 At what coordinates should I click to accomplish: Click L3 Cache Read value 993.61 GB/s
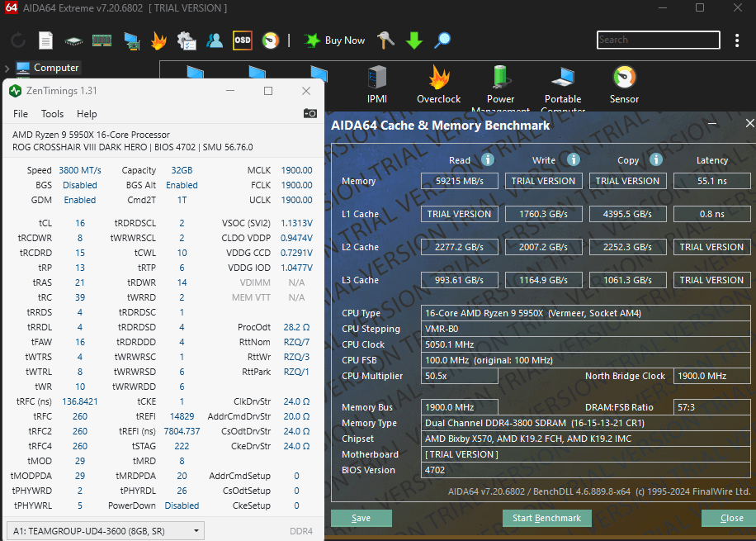tap(459, 280)
